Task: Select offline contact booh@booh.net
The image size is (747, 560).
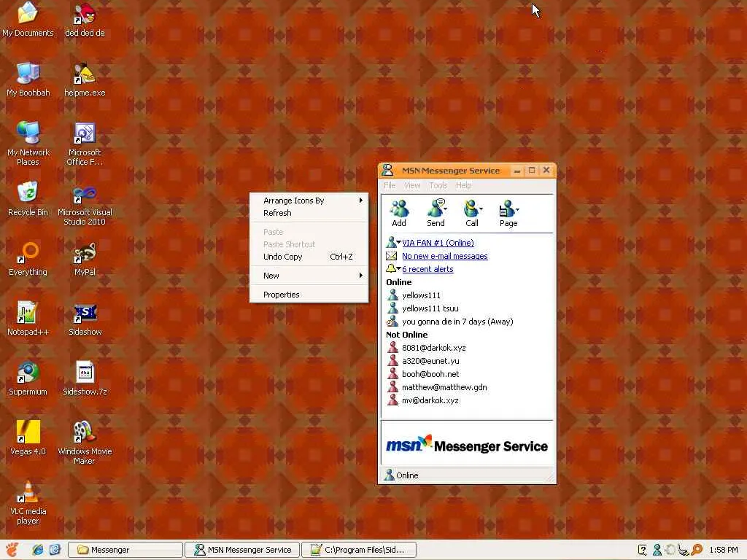Action: click(x=430, y=374)
